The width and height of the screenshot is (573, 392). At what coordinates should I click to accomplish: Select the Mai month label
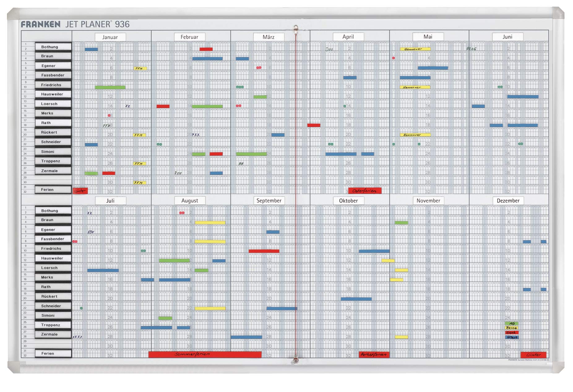[428, 37]
